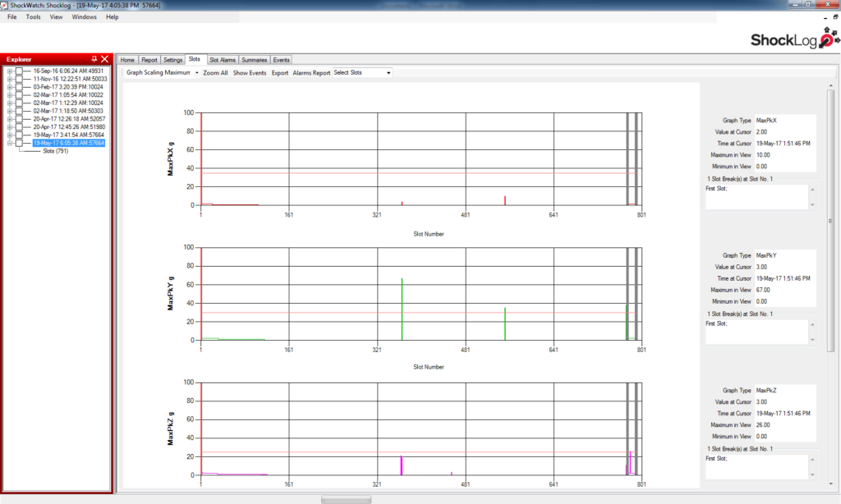841x504 pixels.
Task: Switch to the Settings tab
Action: click(x=172, y=60)
